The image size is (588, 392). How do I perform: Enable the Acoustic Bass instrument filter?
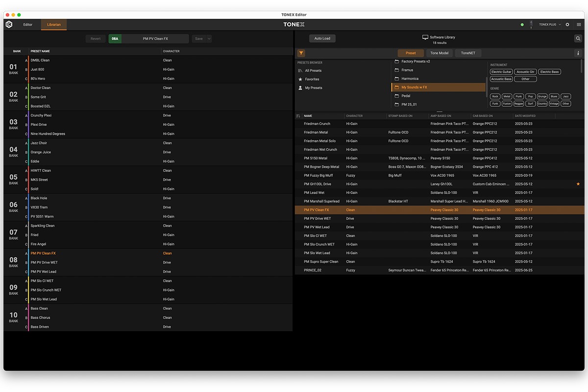[501, 79]
